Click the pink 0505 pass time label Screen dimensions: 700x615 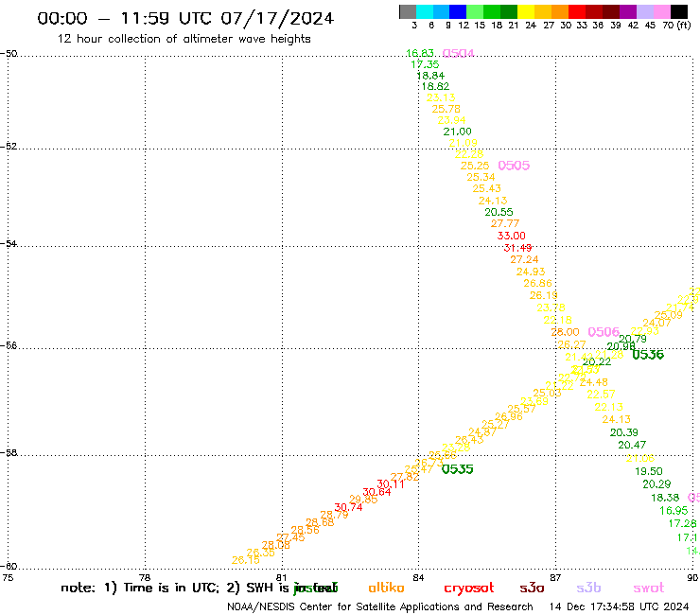514,166
